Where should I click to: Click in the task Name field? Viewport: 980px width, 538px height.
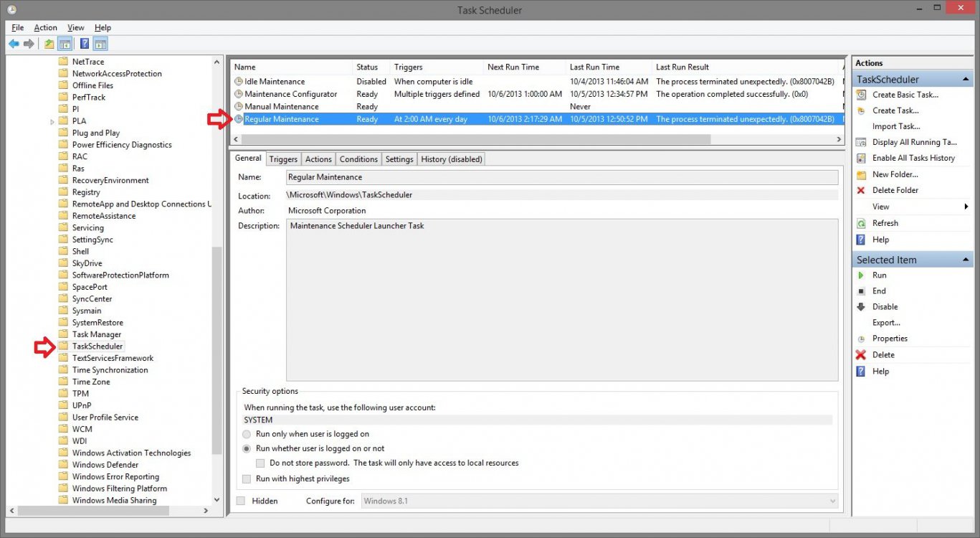tap(561, 177)
